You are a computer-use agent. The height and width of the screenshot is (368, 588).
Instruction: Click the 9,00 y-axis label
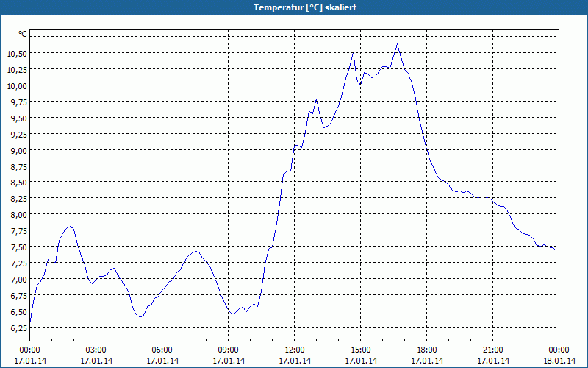click(x=18, y=151)
